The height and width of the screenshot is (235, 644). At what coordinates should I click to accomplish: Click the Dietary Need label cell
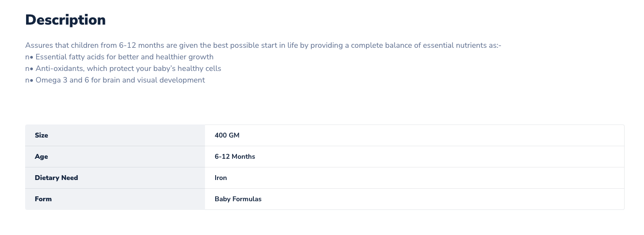point(57,178)
